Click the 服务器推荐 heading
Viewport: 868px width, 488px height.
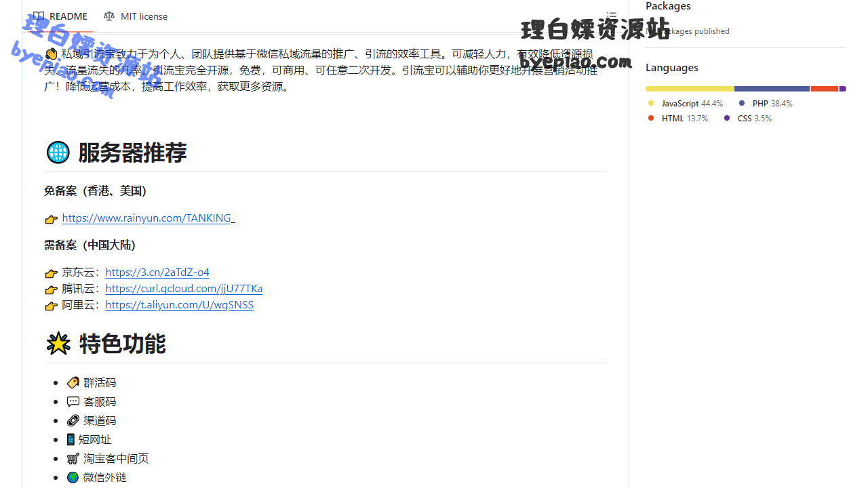(132, 152)
